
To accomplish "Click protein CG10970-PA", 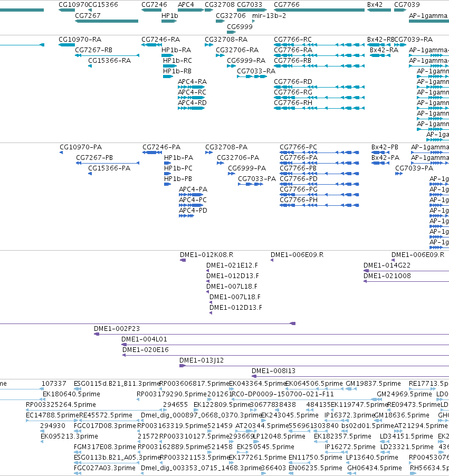I will tap(81, 147).
